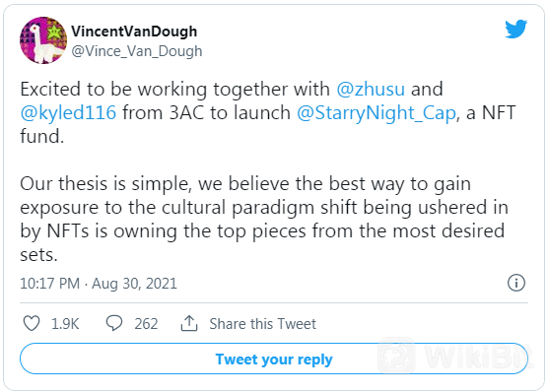Open replies via speech bubble icon

coord(114,323)
